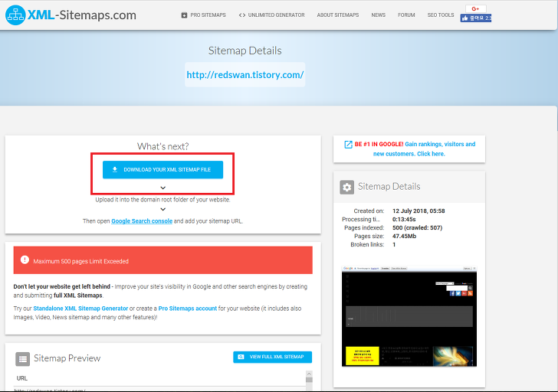The width and height of the screenshot is (558, 392).
Task: Click the chevron below the upload instruction
Action: coord(163,209)
